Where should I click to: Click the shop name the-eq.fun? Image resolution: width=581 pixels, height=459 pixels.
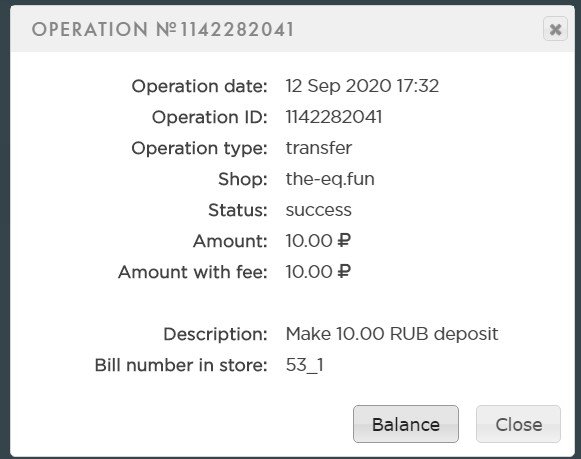click(330, 179)
